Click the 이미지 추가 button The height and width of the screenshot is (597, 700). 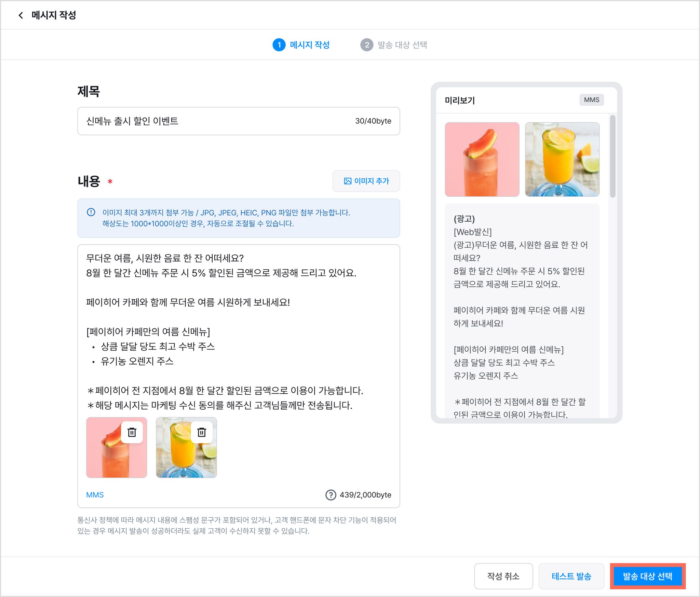pos(366,181)
